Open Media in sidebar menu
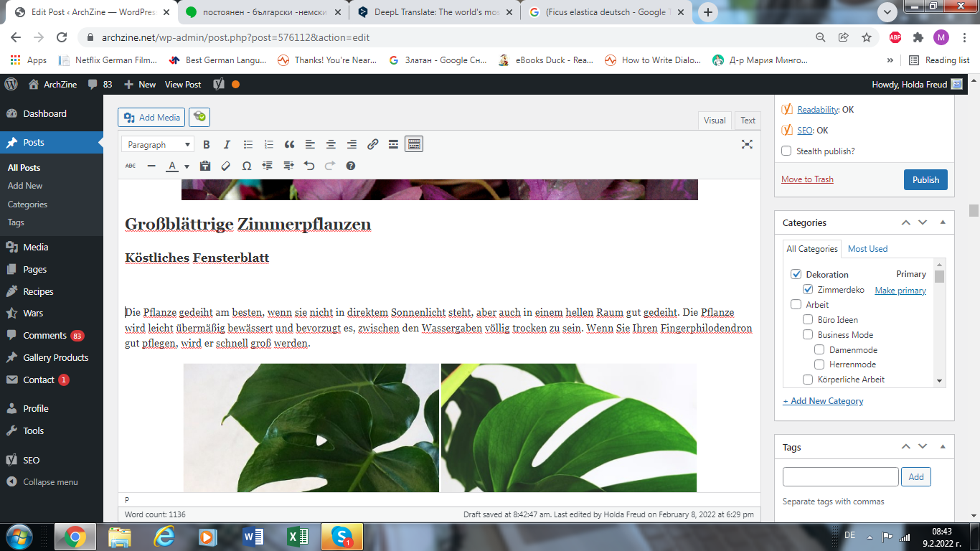The image size is (980, 551). (x=52, y=247)
